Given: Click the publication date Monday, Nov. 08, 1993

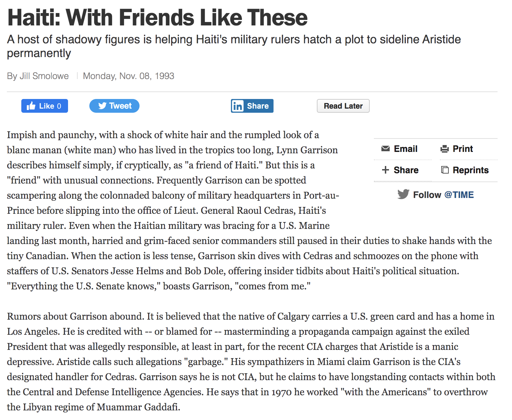Looking at the screenshot, I should coord(129,76).
